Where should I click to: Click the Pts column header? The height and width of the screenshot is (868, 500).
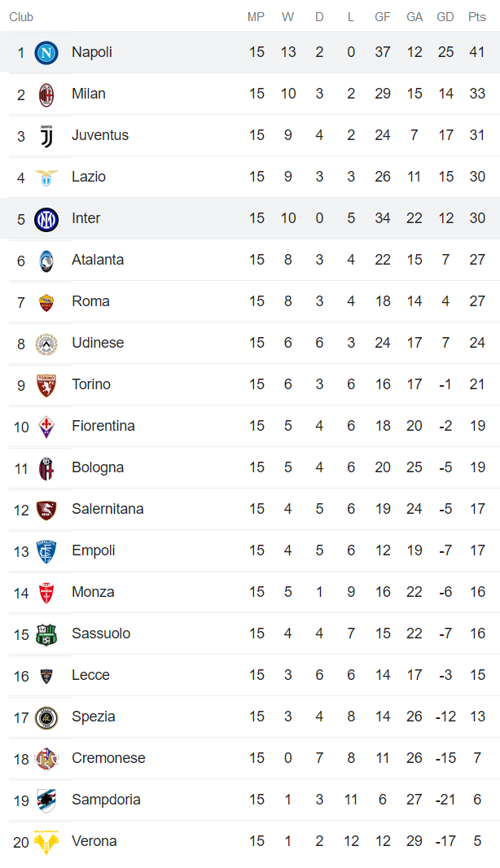[477, 17]
